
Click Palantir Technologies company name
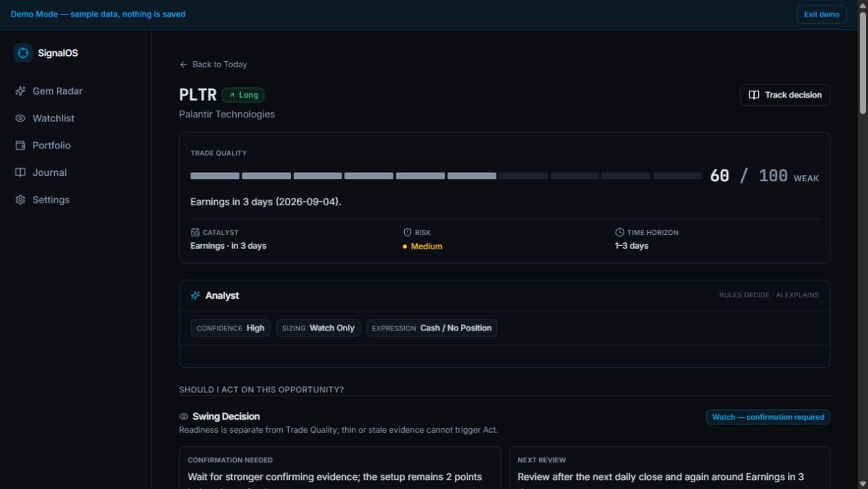point(227,114)
